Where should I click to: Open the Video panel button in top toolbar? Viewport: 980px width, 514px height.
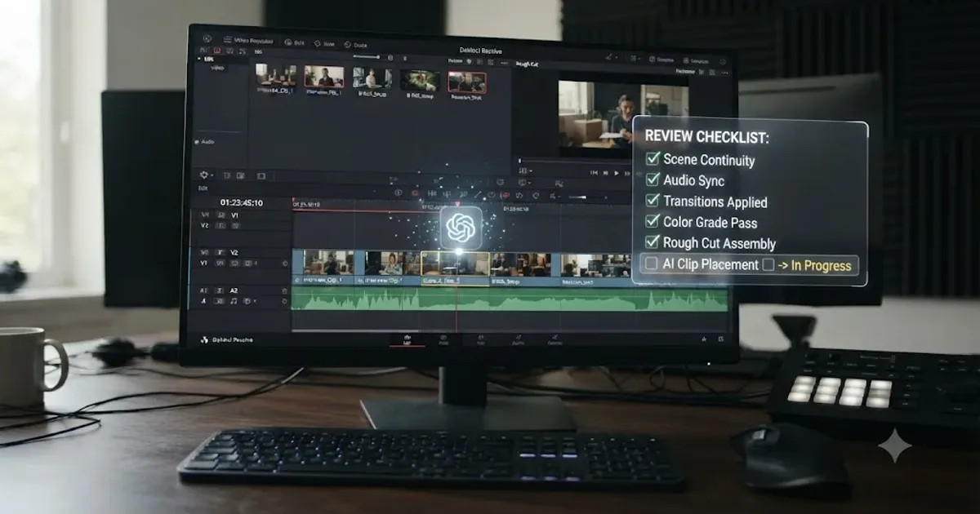tap(248, 40)
